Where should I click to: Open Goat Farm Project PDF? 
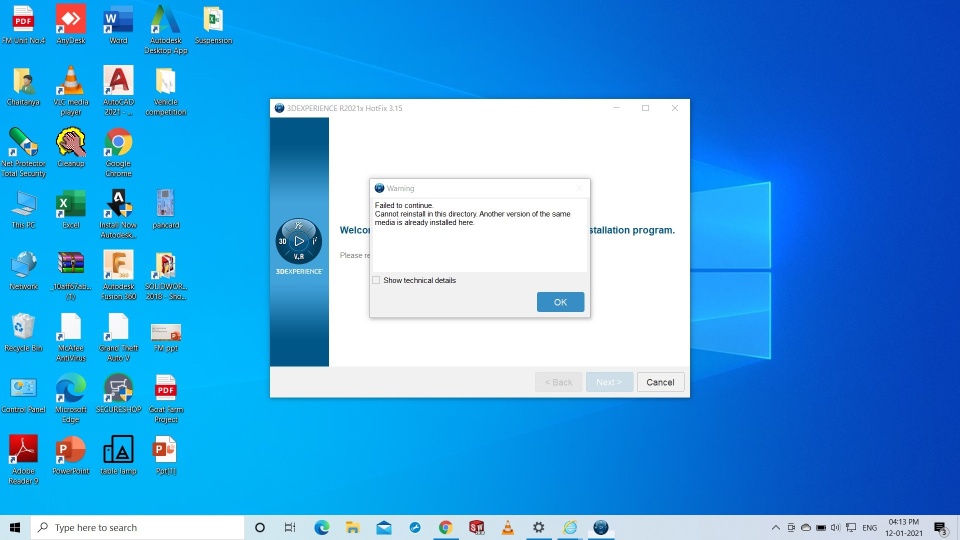point(166,398)
